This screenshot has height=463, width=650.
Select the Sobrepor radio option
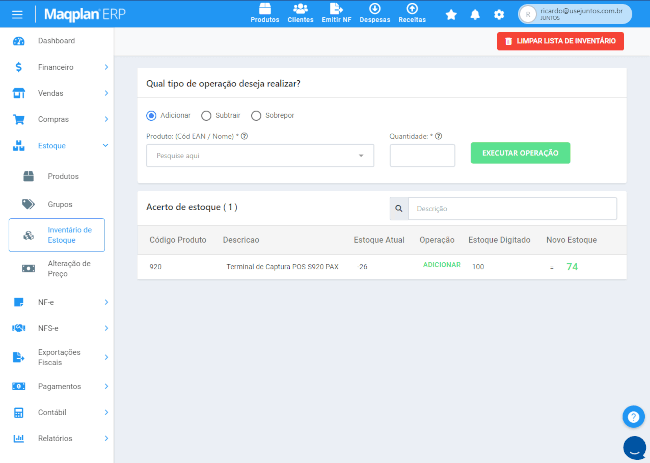click(256, 116)
